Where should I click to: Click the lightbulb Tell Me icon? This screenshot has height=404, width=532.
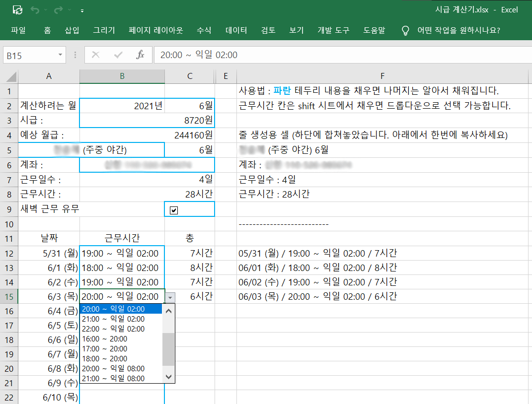[405, 30]
